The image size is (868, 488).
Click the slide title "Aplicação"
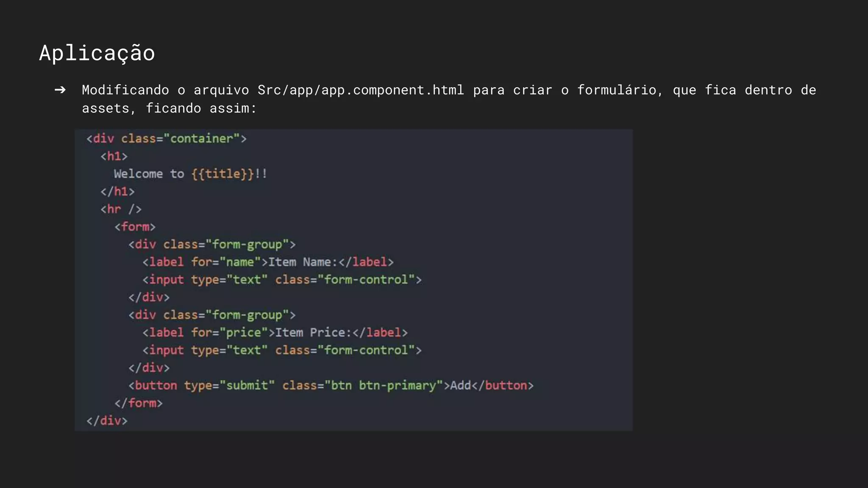coord(97,53)
